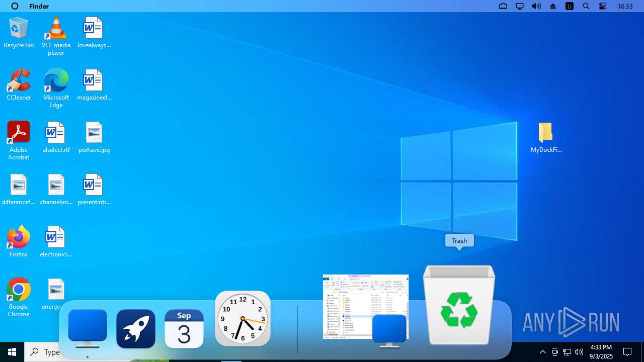Select the differencef image file

pyautogui.click(x=19, y=190)
